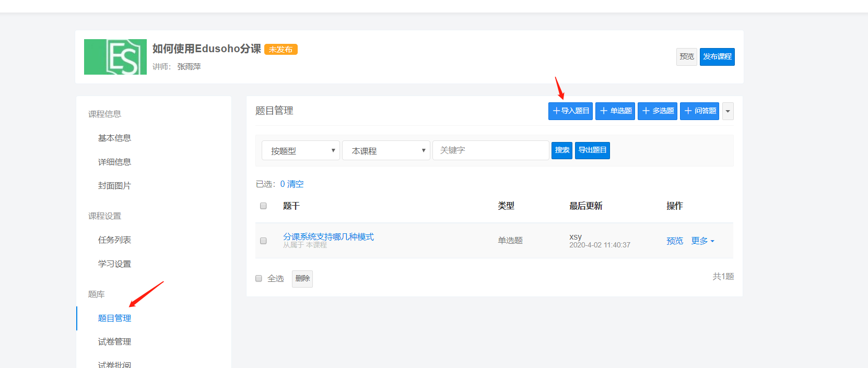This screenshot has width=868, height=368.
Task: Add a new 单选题 single-choice question
Action: point(615,111)
